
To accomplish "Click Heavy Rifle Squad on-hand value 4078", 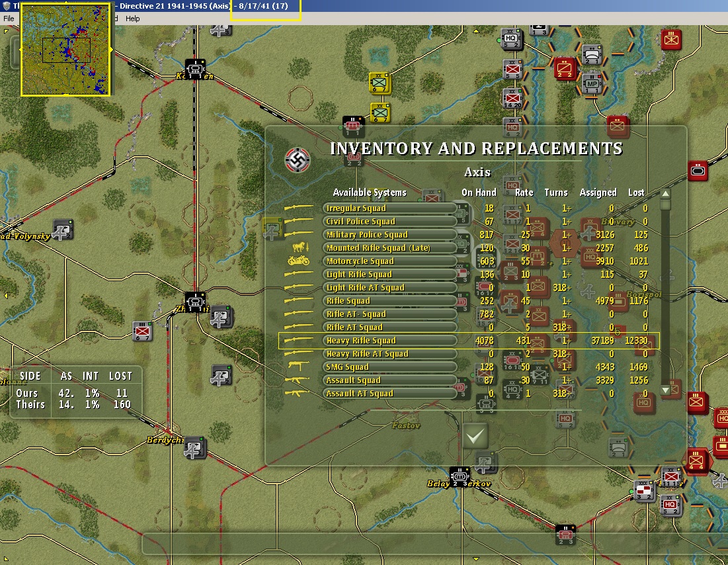I will 484,341.
